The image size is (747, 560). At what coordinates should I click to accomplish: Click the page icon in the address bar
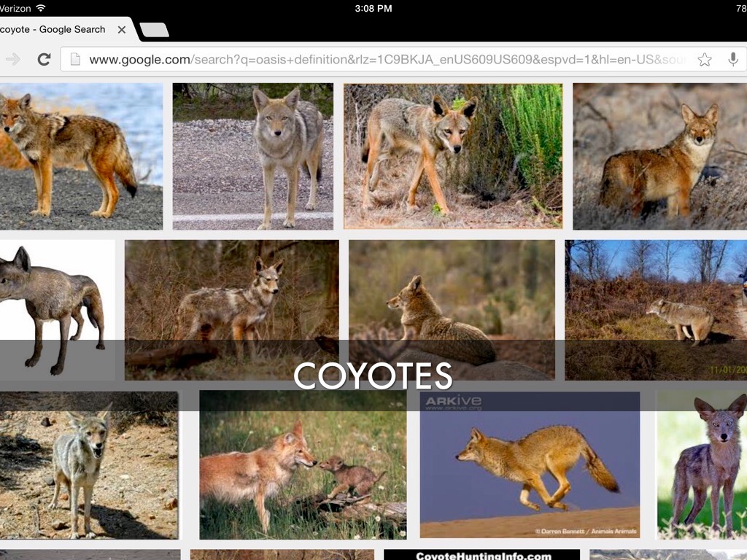point(74,60)
